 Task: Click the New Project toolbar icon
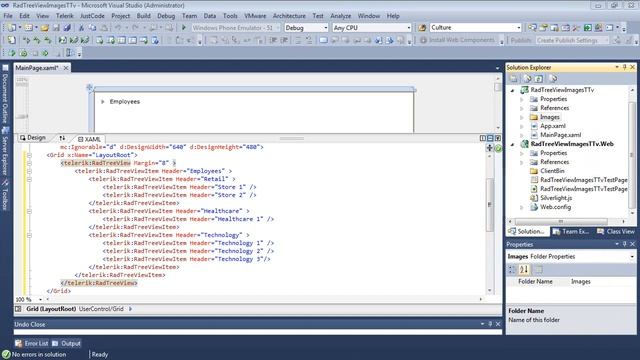pyautogui.click(x=11, y=28)
